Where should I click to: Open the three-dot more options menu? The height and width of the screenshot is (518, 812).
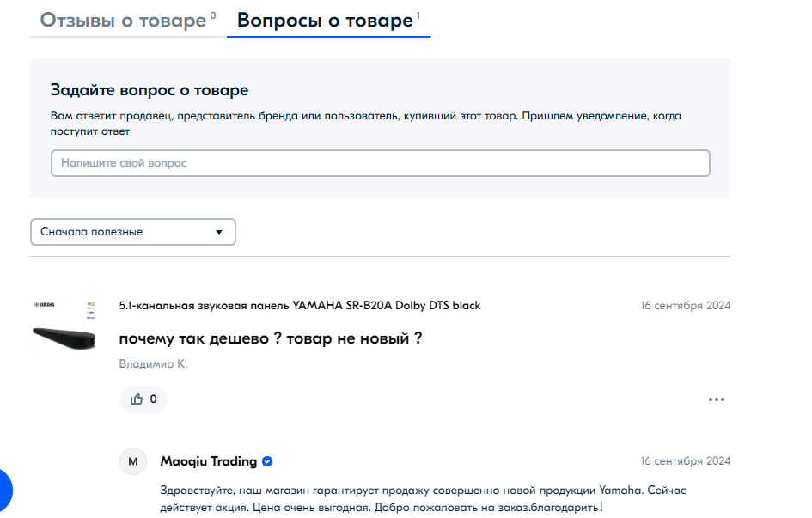[717, 399]
